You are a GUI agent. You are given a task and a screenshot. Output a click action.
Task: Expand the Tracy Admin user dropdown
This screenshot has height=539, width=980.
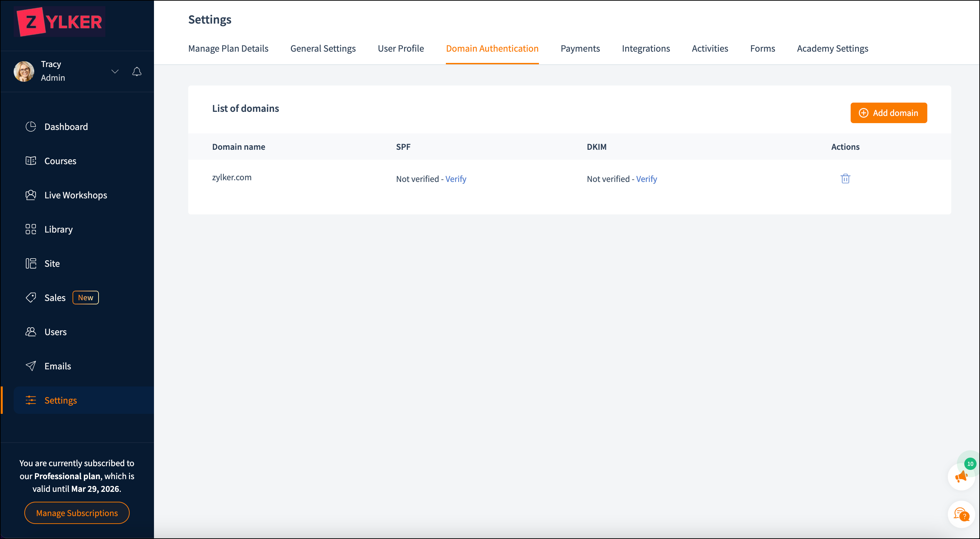coord(115,71)
